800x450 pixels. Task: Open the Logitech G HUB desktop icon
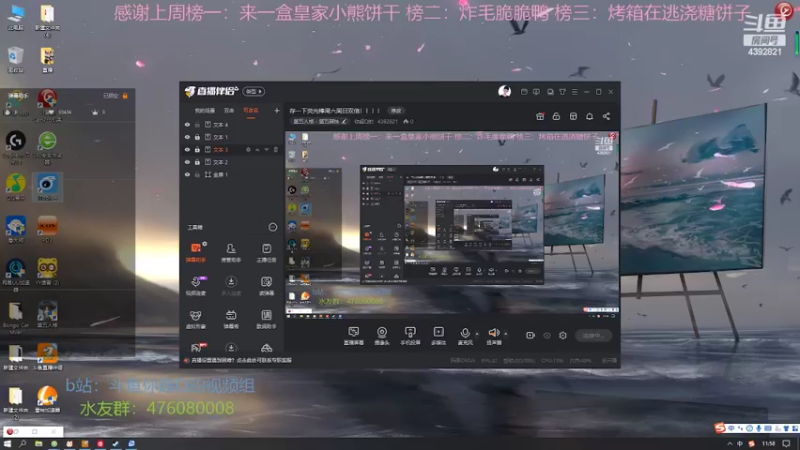15,147
